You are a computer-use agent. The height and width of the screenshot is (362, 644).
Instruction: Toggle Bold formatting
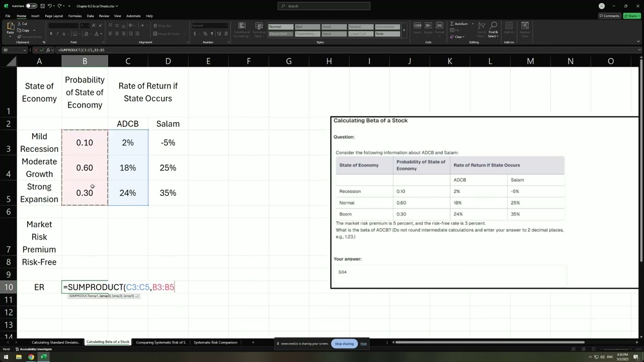(51, 34)
